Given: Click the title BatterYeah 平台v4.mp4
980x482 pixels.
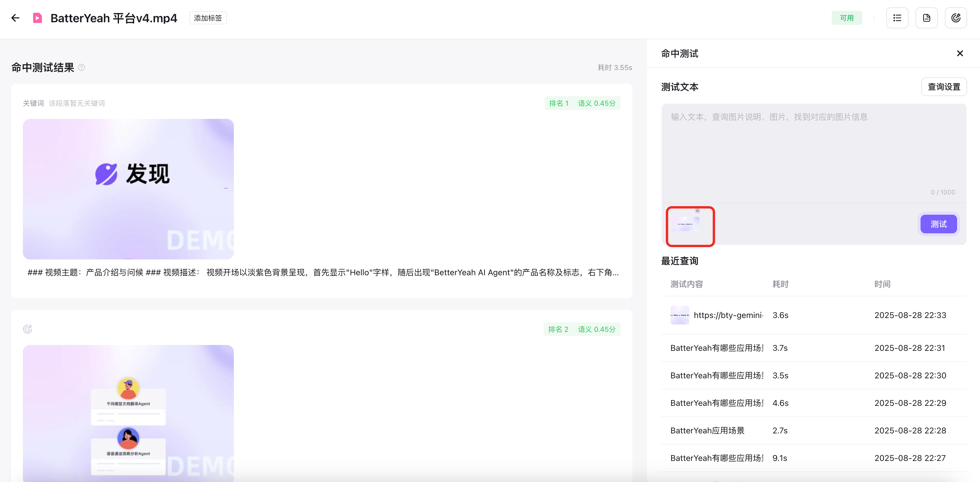Looking at the screenshot, I should pos(114,18).
